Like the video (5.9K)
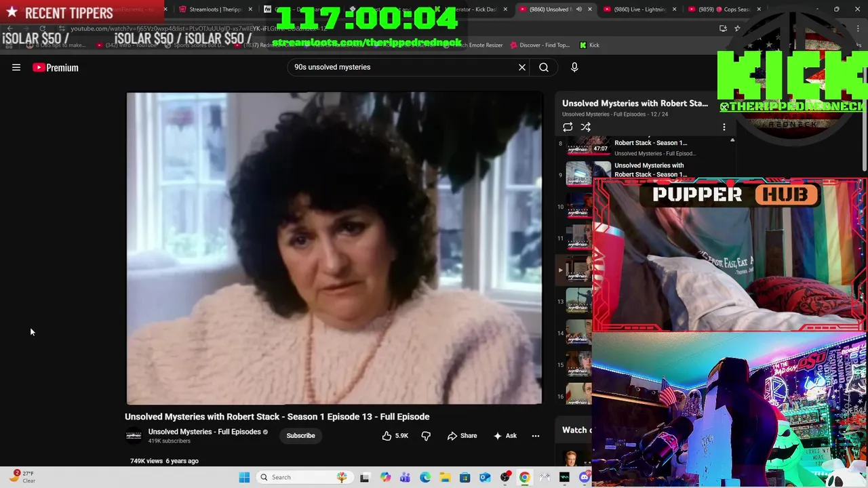 pyautogui.click(x=395, y=436)
